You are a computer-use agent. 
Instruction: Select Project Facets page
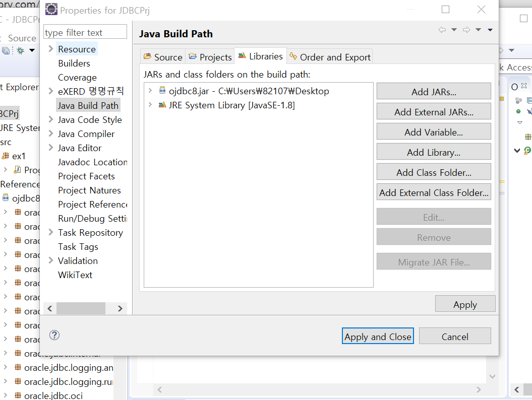86,176
